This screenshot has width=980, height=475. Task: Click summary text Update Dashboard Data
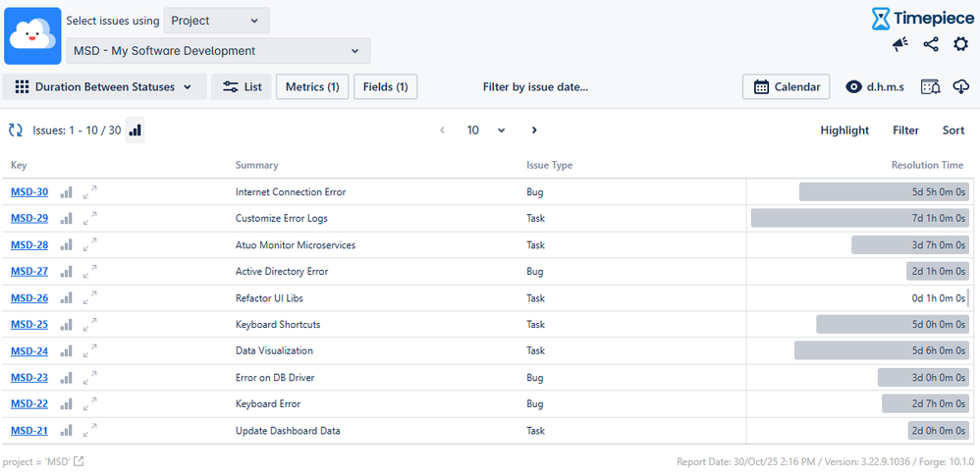pyautogui.click(x=288, y=431)
